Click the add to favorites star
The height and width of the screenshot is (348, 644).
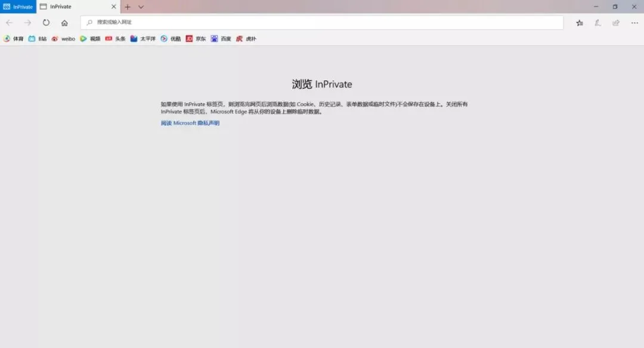pyautogui.click(x=579, y=22)
